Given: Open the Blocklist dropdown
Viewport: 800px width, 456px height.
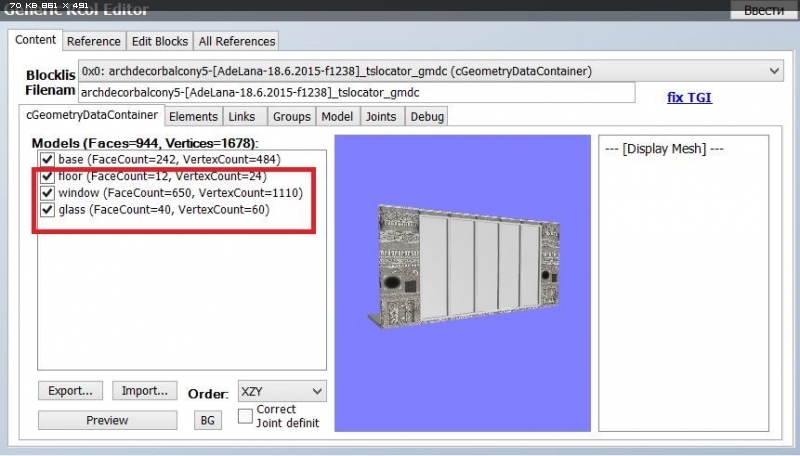Looking at the screenshot, I should 775,71.
